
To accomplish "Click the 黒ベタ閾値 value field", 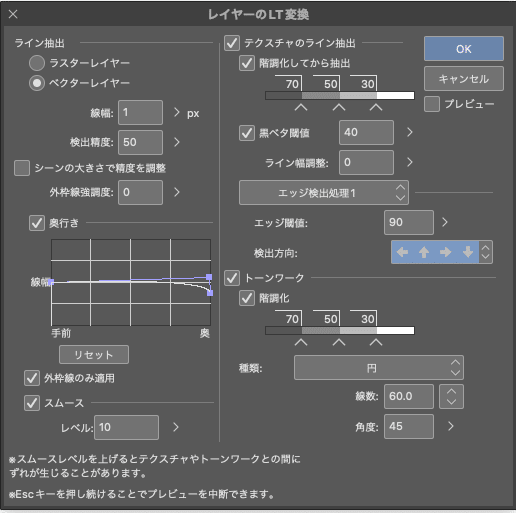I will click(x=366, y=132).
